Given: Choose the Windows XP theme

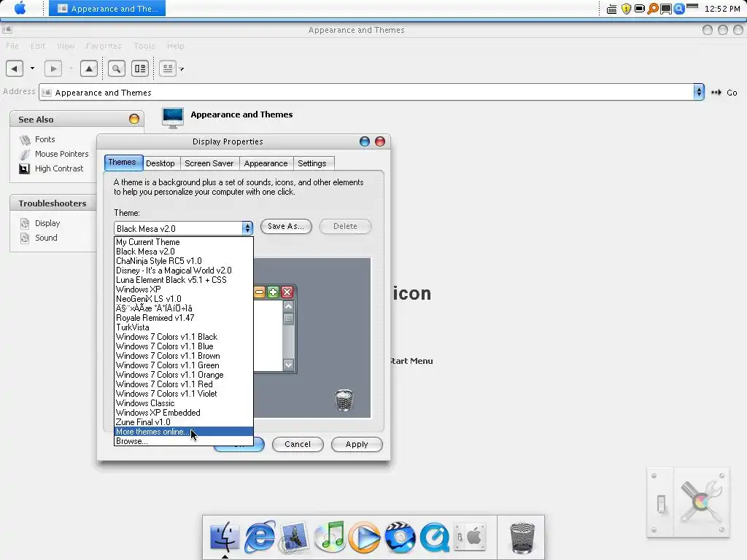Looking at the screenshot, I should (183, 289).
